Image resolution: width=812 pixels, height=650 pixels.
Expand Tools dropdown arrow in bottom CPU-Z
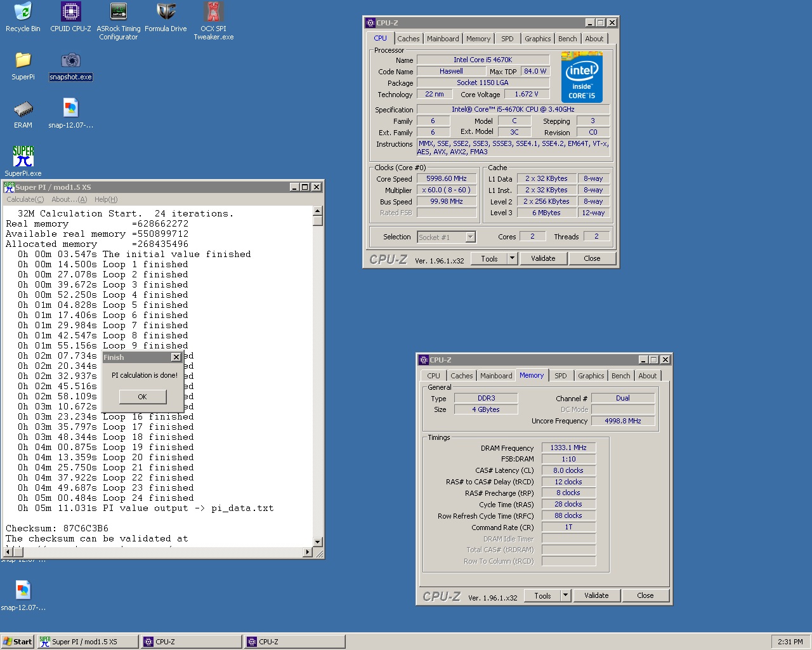(566, 595)
